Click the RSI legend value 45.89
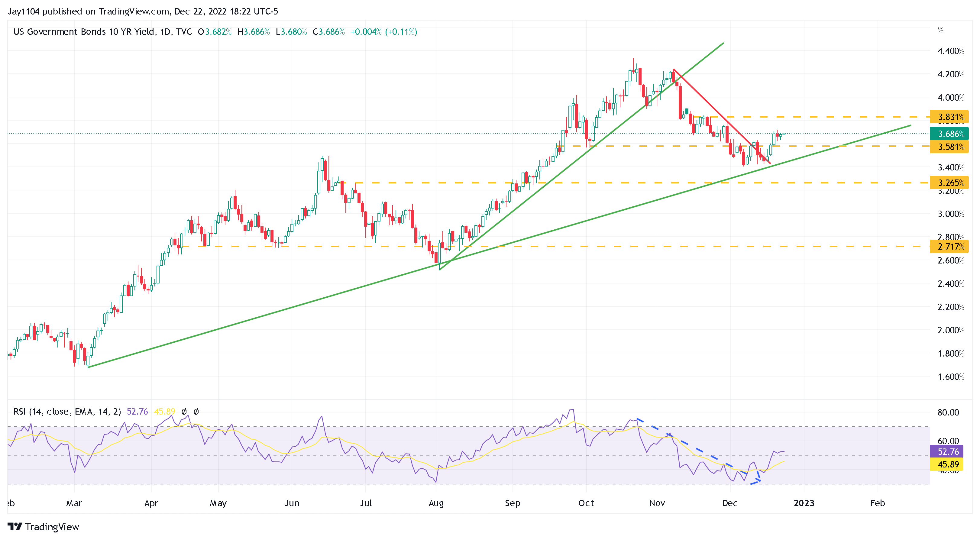The width and height of the screenshot is (980, 540). (x=164, y=411)
